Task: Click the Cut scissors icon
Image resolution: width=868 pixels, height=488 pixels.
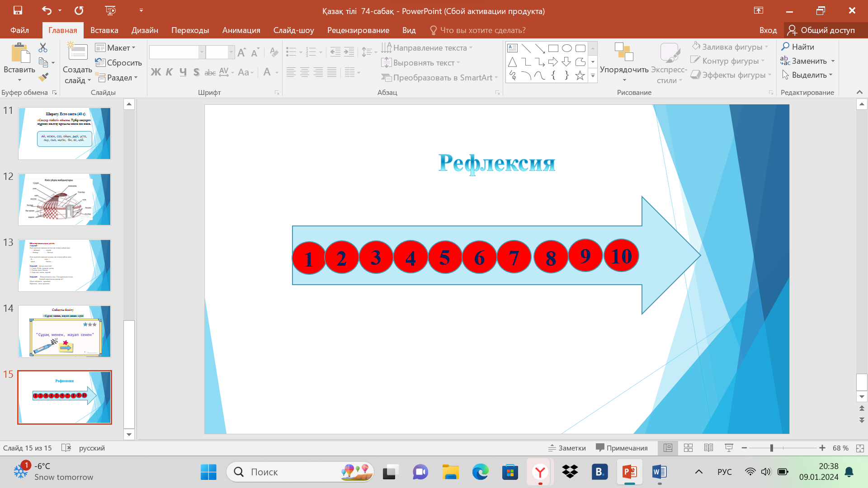Action: 43,47
